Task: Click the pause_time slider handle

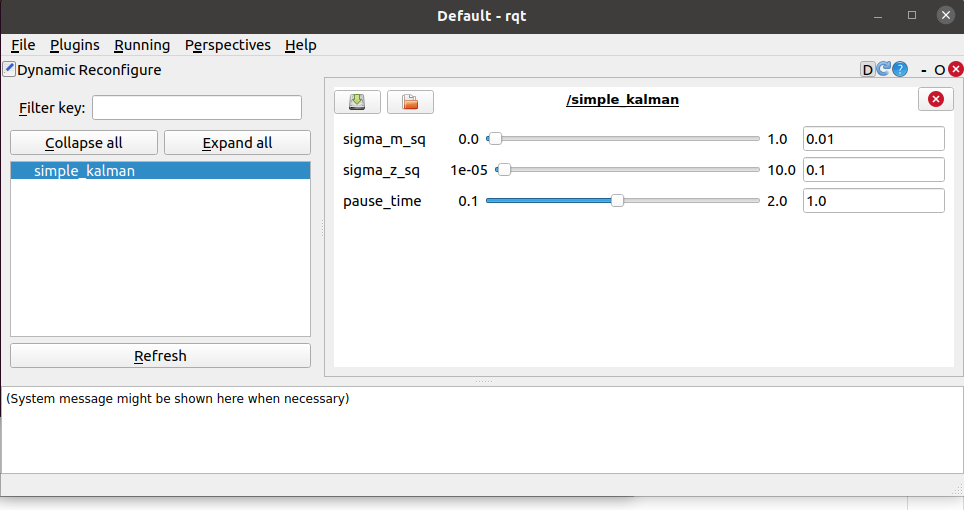Action: 617,200
